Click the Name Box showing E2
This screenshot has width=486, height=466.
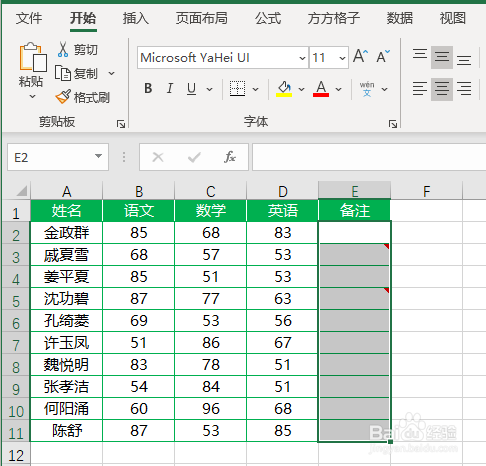pos(58,157)
